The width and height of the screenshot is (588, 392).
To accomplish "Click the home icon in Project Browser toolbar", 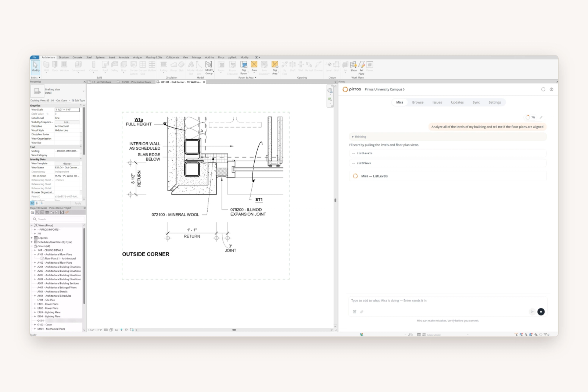I will tap(32, 212).
